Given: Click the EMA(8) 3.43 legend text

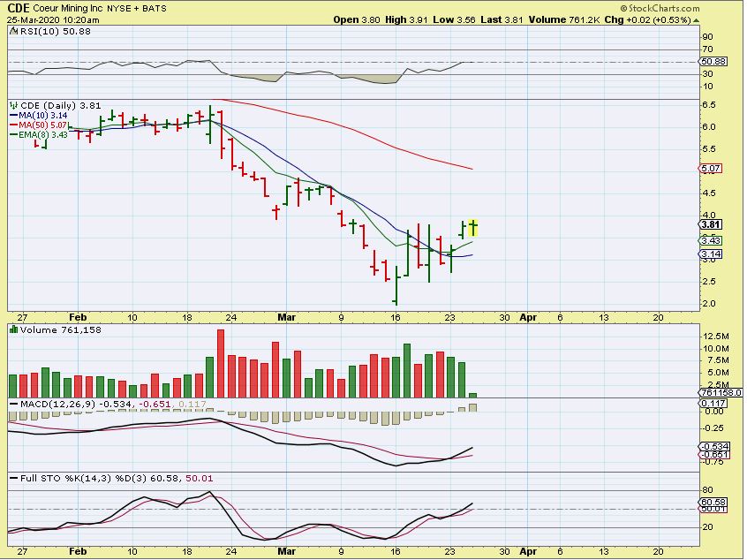Looking at the screenshot, I should coord(43,134).
